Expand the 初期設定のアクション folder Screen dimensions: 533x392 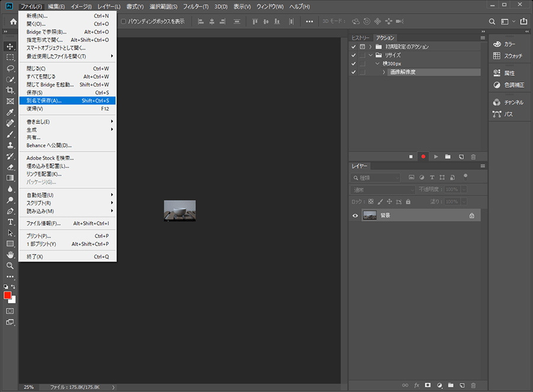point(370,47)
